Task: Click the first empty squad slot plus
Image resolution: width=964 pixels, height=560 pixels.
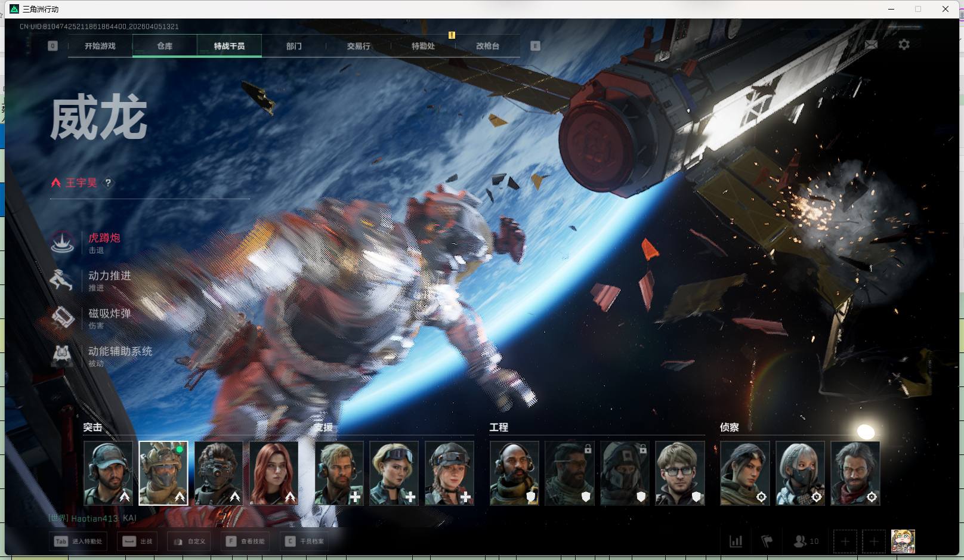Action: pos(845,542)
